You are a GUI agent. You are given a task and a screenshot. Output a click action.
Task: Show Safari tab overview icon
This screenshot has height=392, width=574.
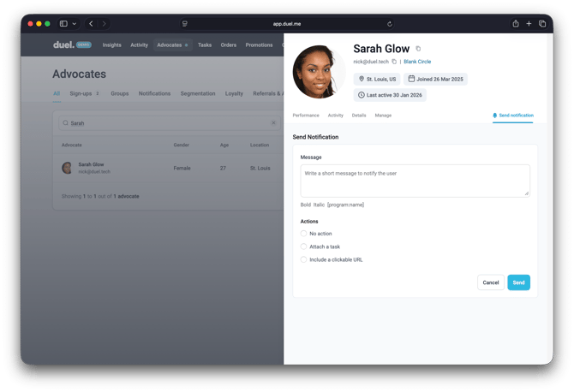542,24
